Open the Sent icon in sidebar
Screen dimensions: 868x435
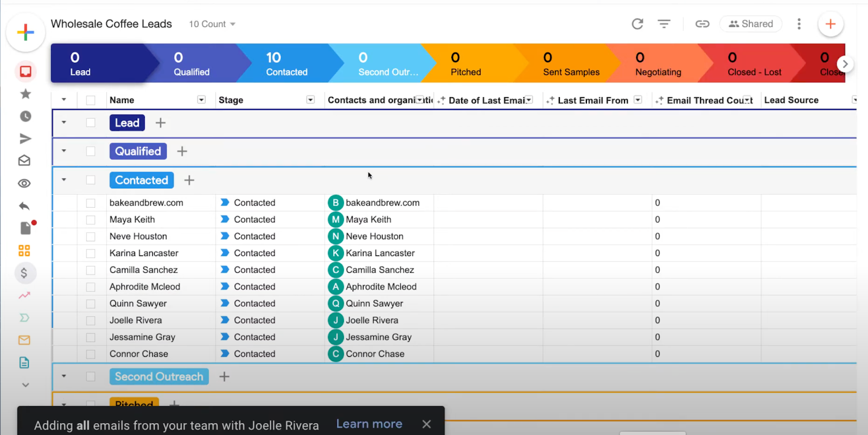pyautogui.click(x=25, y=139)
